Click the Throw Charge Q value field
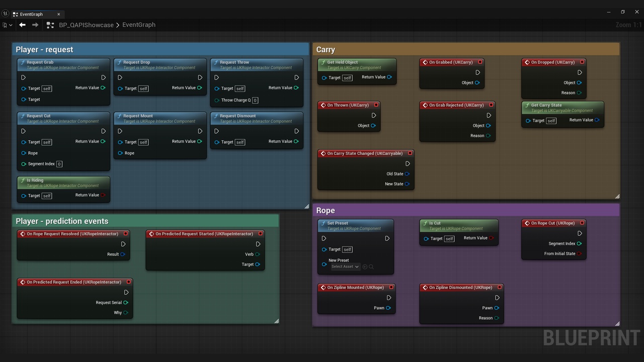Viewport: 644px width, 362px height. point(255,100)
